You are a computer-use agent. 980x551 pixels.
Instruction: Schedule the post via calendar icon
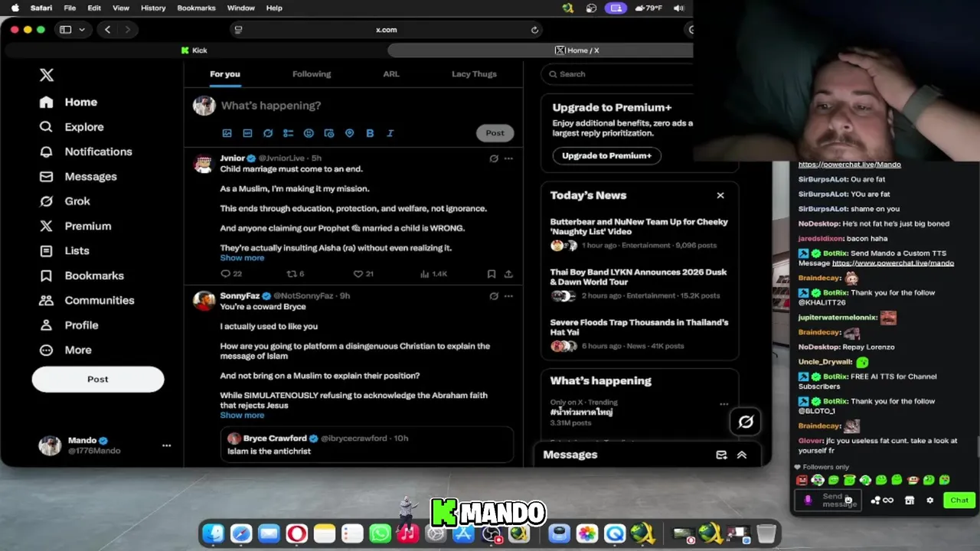[x=329, y=133]
